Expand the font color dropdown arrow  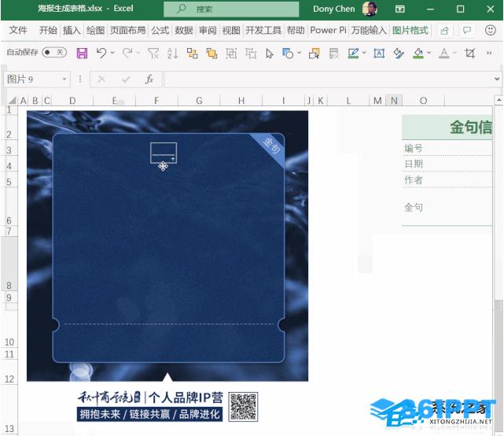click(x=454, y=53)
